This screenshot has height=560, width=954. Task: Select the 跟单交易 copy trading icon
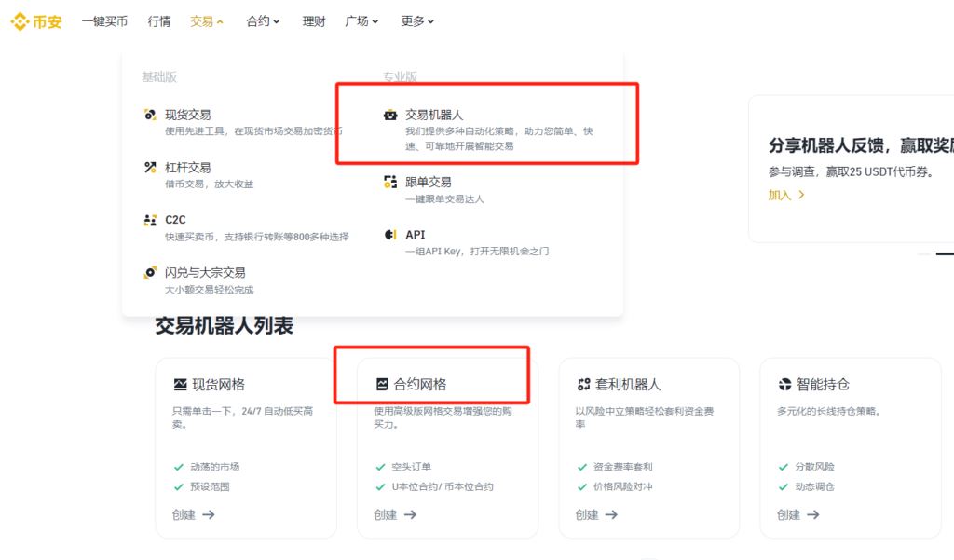click(390, 182)
